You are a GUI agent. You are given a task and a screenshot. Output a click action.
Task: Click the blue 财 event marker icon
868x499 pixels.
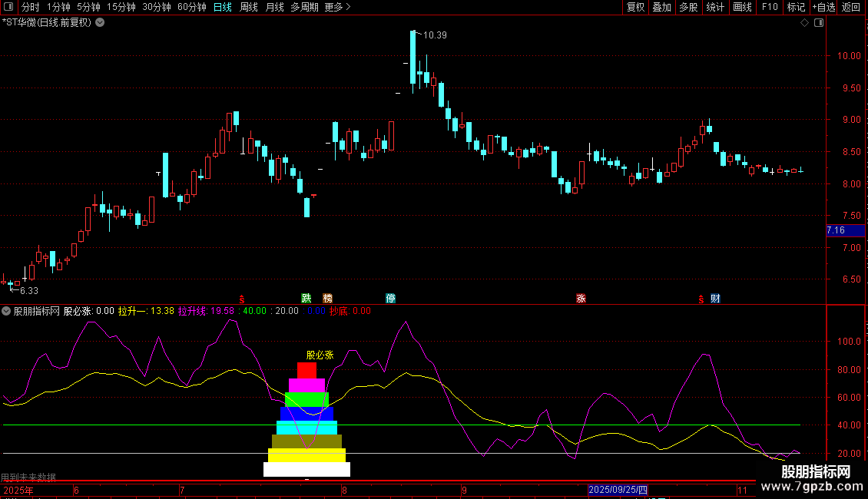click(715, 299)
